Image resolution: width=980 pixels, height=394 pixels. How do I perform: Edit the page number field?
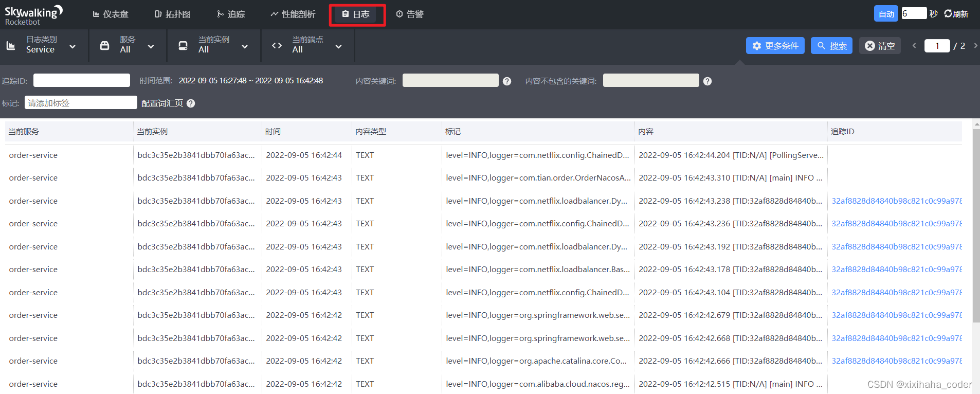pyautogui.click(x=937, y=46)
